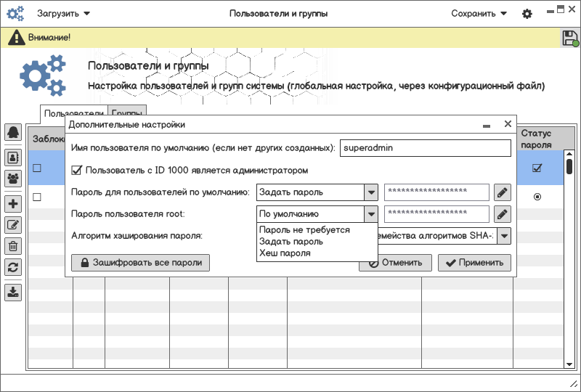Choose 'Пароль не требуется' from the list
This screenshot has width=581, height=392.
(x=304, y=230)
